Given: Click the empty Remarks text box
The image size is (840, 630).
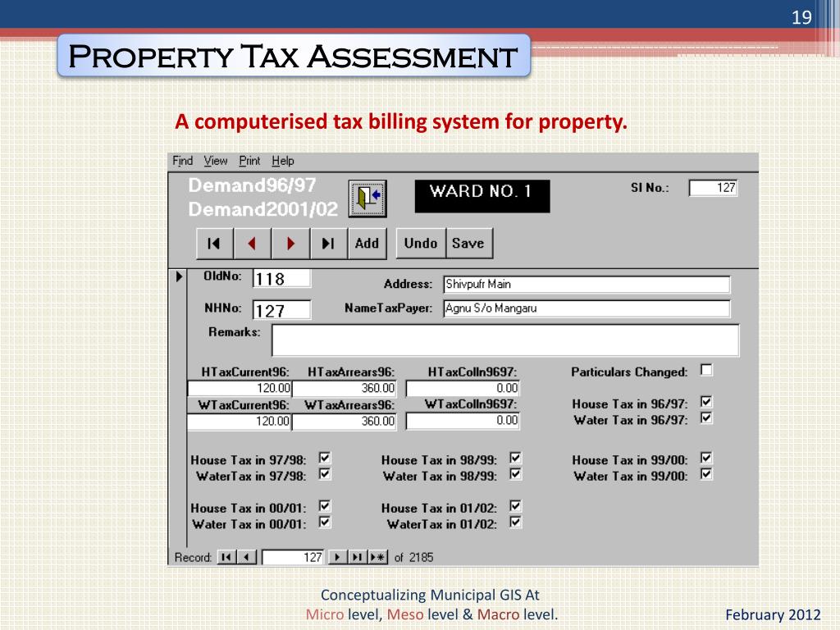Looking at the screenshot, I should coord(505,340).
